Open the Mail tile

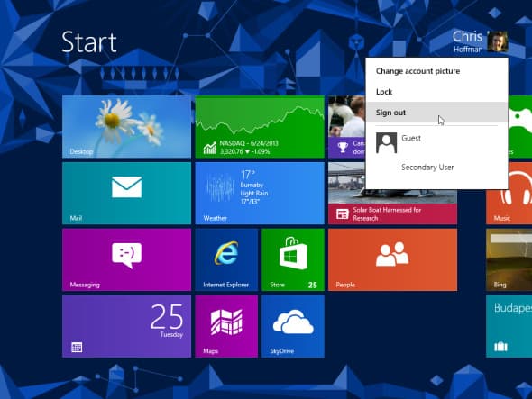click(126, 193)
